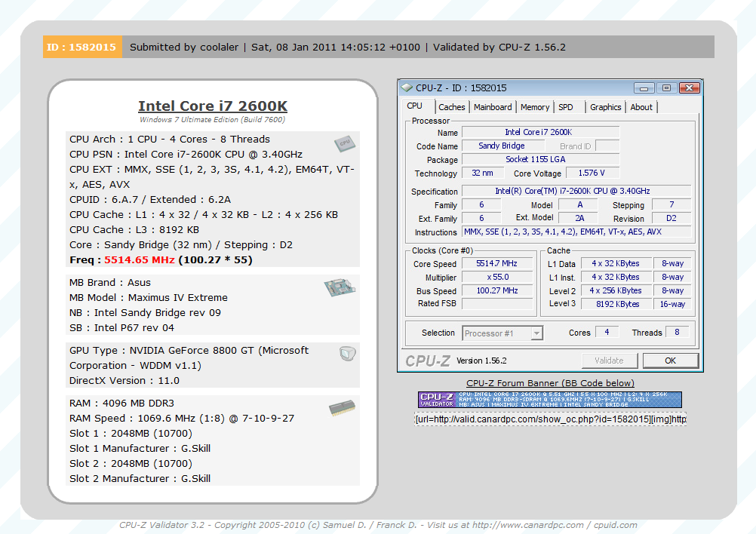This screenshot has height=534, width=756.
Task: Click the Slot 1 Manufacturer : G.Skill line
Action: 140,449
